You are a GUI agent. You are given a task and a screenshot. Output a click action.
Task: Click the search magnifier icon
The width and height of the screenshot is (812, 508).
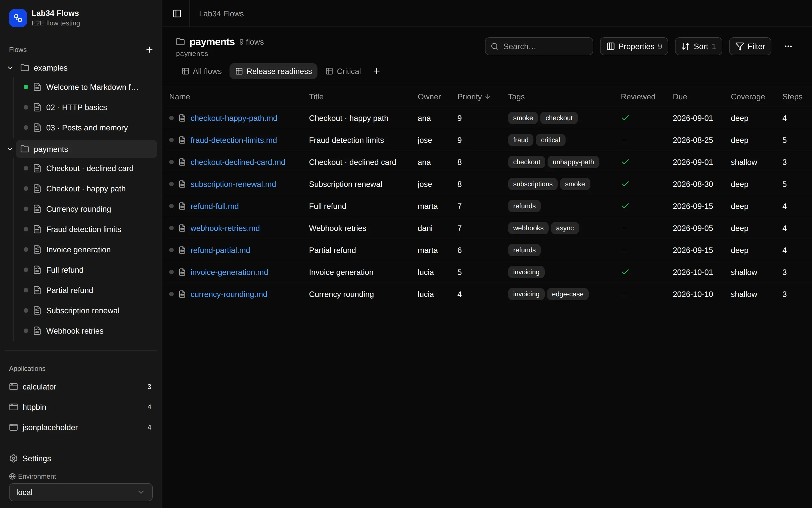coord(494,46)
